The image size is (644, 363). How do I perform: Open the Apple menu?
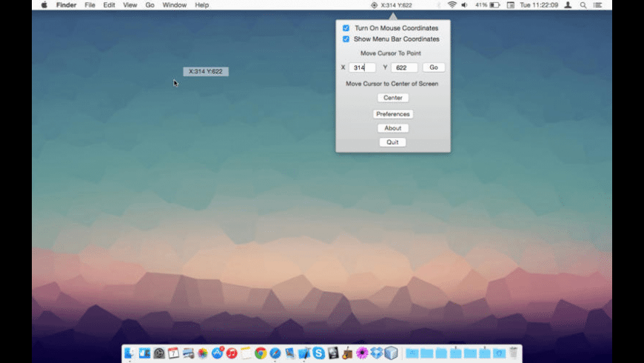(44, 5)
